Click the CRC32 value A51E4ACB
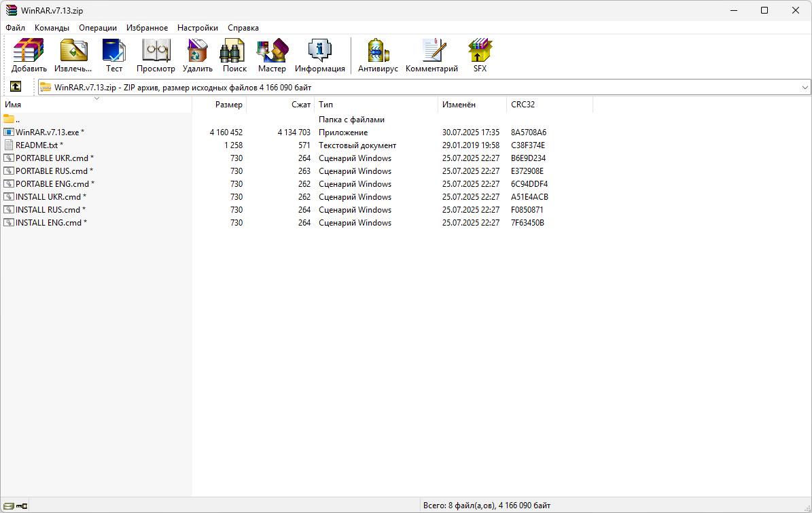812x513 pixels. click(529, 197)
